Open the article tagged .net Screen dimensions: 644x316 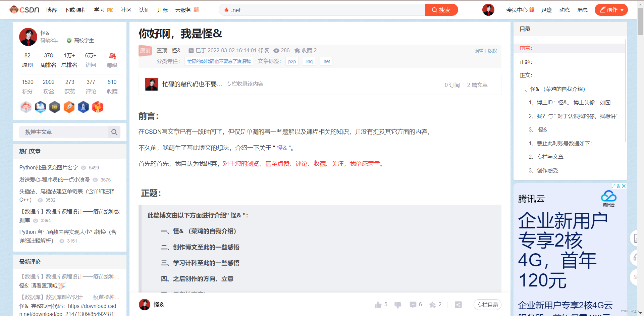[x=326, y=61]
